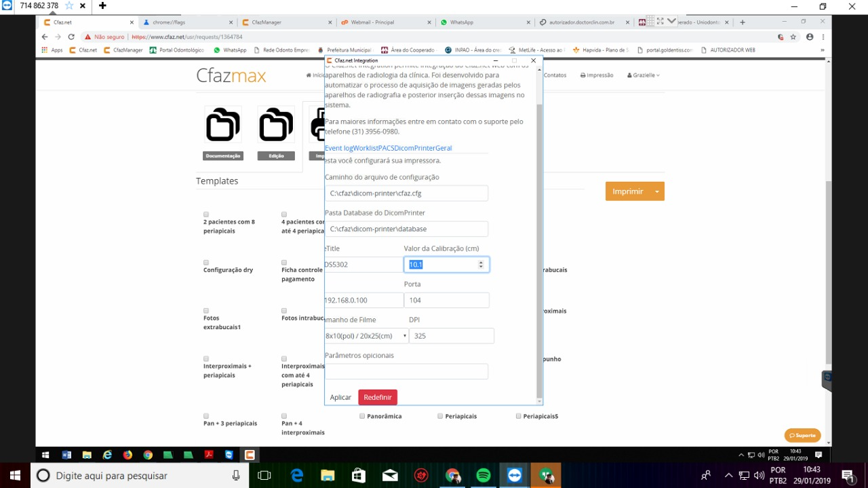Open Microsoft Store on the local taskbar

359,476
